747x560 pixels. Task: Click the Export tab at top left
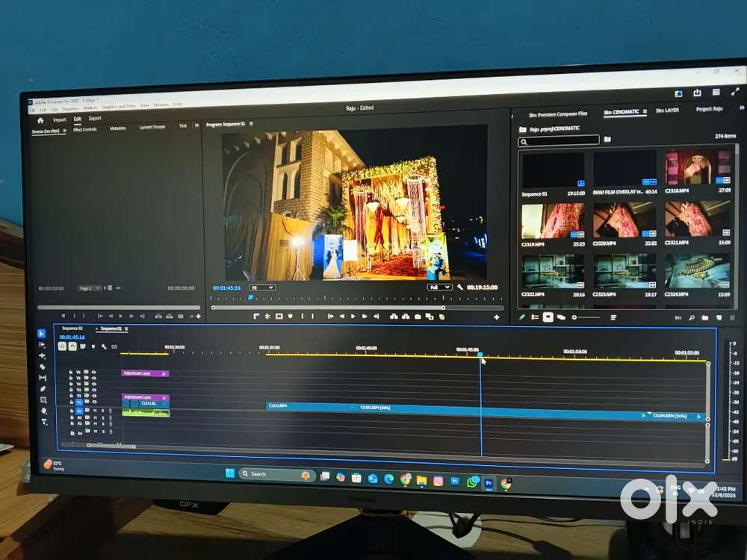pos(94,119)
